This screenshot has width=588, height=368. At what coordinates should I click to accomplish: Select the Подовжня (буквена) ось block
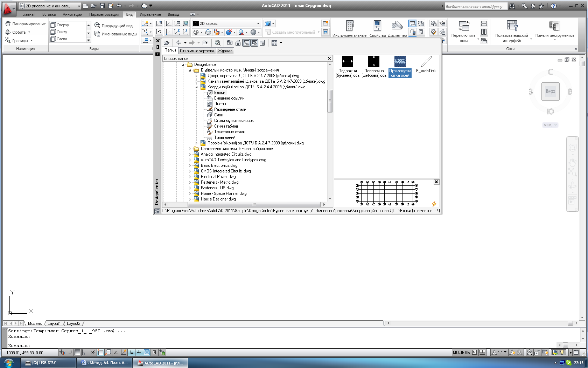pyautogui.click(x=348, y=67)
